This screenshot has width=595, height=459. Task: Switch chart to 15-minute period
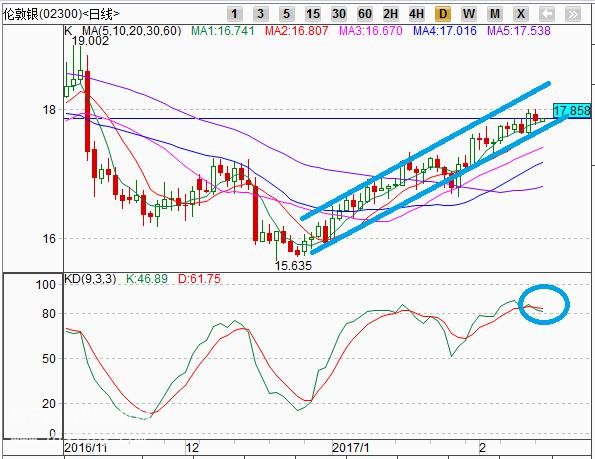coord(313,14)
